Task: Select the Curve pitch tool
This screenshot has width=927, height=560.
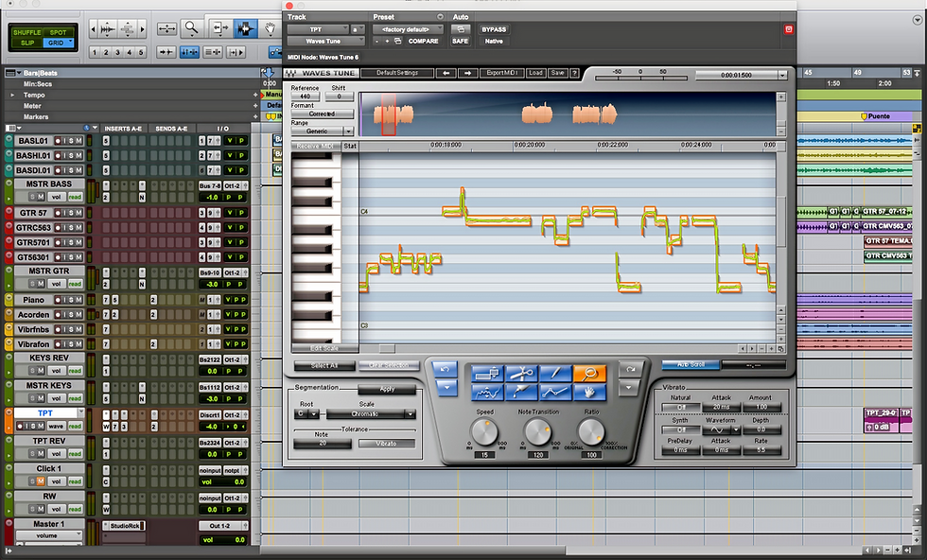Action: point(487,392)
